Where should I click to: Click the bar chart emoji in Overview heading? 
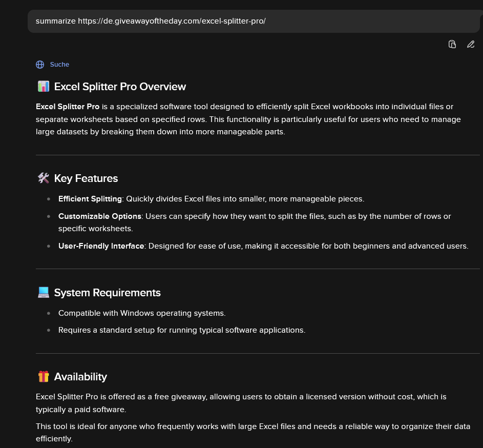44,87
